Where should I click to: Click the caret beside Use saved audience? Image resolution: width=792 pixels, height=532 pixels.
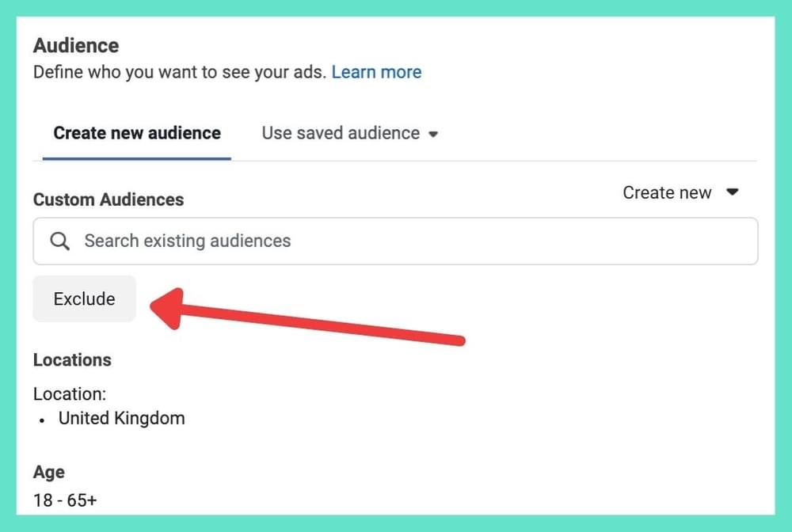(x=433, y=134)
